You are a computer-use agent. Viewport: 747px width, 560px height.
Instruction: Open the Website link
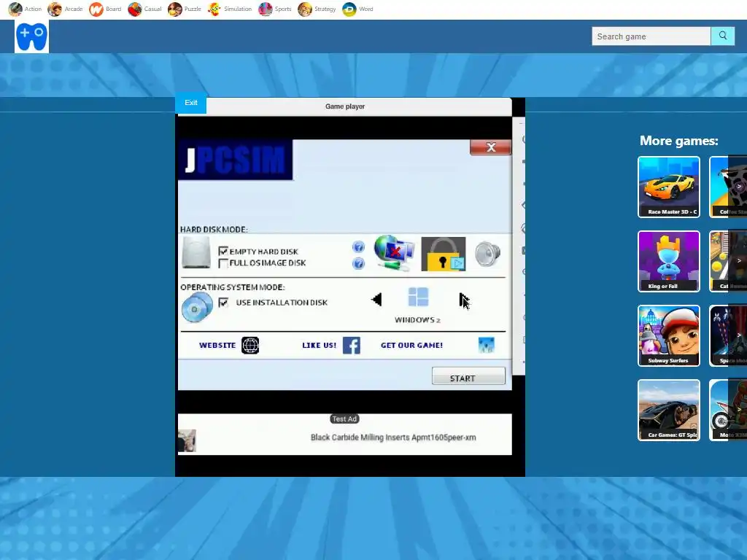click(x=217, y=345)
